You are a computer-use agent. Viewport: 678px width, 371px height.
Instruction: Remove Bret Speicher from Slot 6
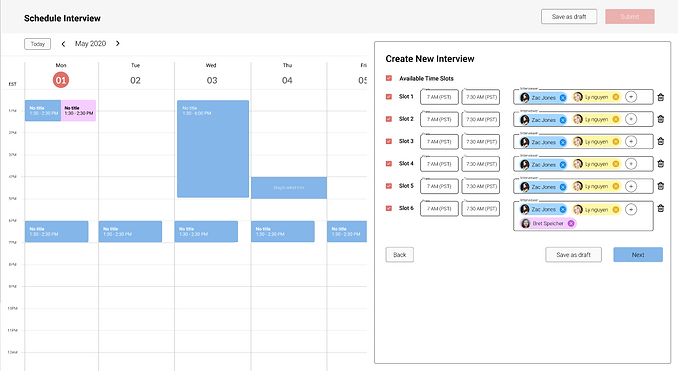point(571,224)
